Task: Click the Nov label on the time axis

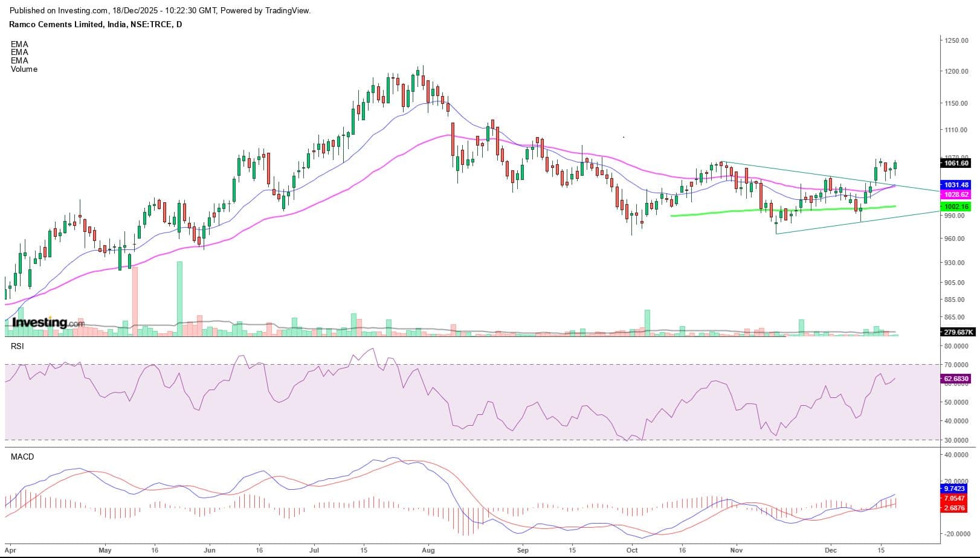Action: (x=736, y=551)
